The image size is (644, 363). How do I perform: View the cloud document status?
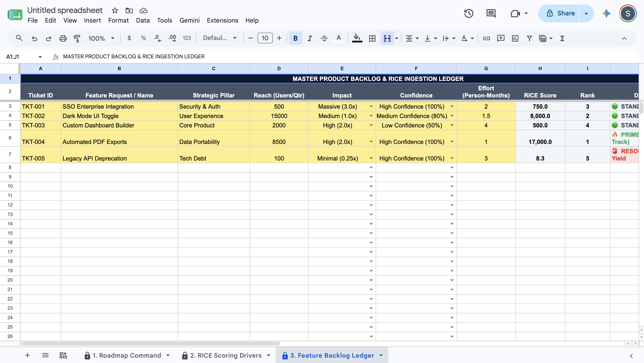click(x=144, y=10)
